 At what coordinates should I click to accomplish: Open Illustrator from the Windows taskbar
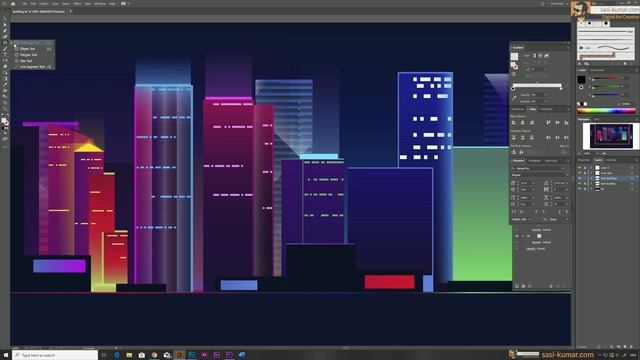[179, 355]
